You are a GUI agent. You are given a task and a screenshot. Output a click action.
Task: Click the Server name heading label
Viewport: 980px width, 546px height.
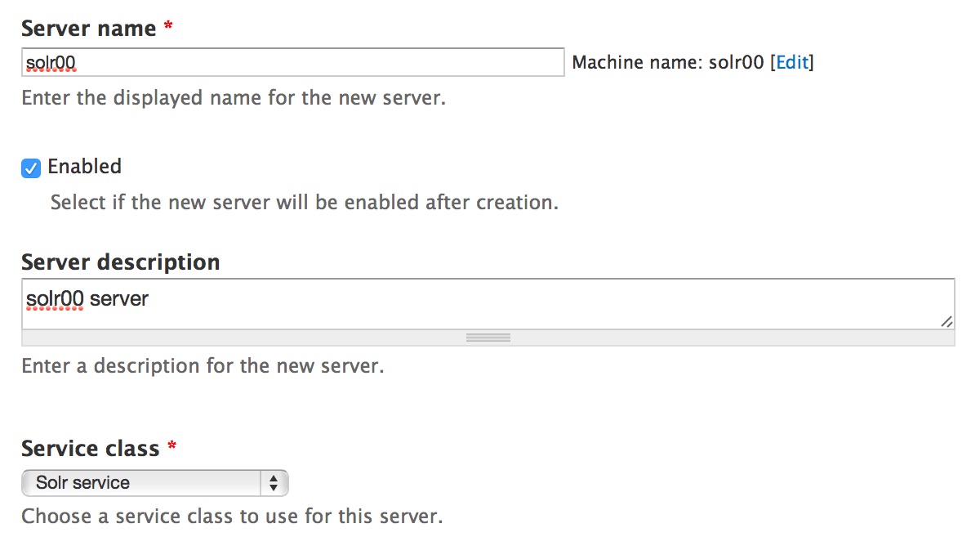pyautogui.click(x=88, y=28)
